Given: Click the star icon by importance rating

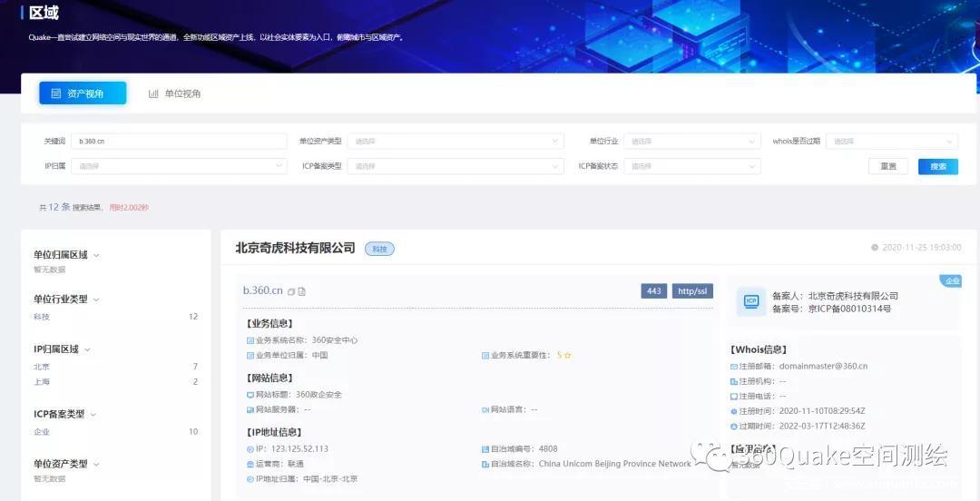Looking at the screenshot, I should coord(568,356).
